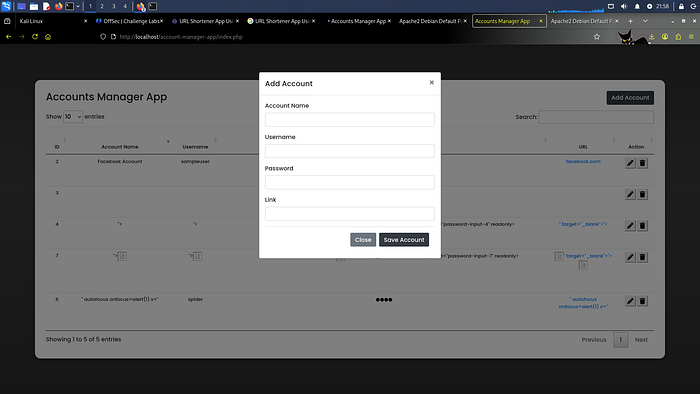Screen dimensions: 700x394
Task: Click the Password input in Add Account
Action: pos(350,182)
